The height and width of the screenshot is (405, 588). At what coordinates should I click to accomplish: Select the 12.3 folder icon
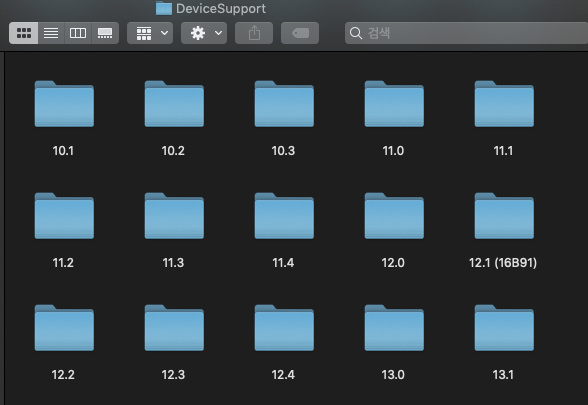point(174,328)
